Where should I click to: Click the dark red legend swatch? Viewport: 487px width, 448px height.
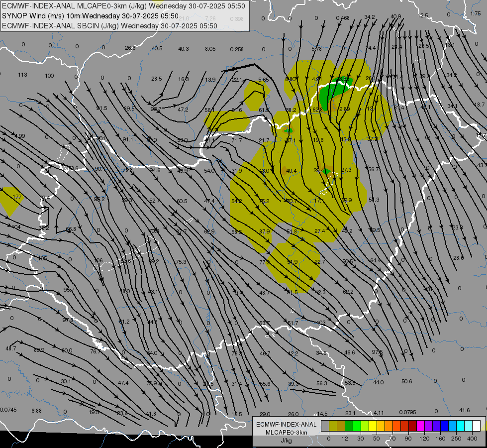point(412,426)
